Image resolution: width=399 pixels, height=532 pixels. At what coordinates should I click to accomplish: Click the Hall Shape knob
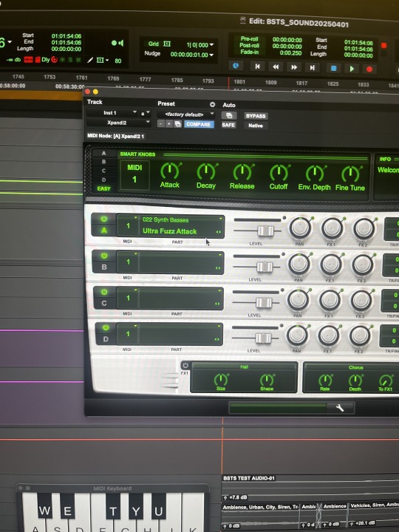[267, 380]
